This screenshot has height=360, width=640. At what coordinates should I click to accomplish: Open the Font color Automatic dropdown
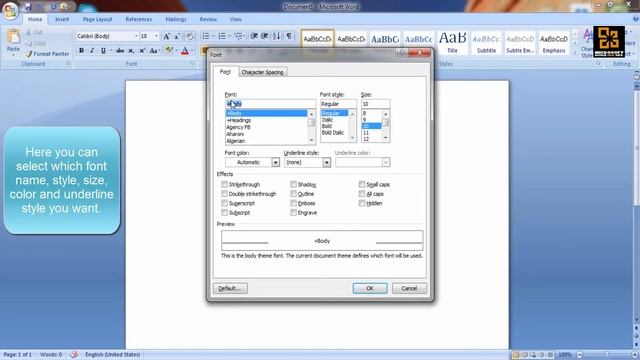coord(276,162)
